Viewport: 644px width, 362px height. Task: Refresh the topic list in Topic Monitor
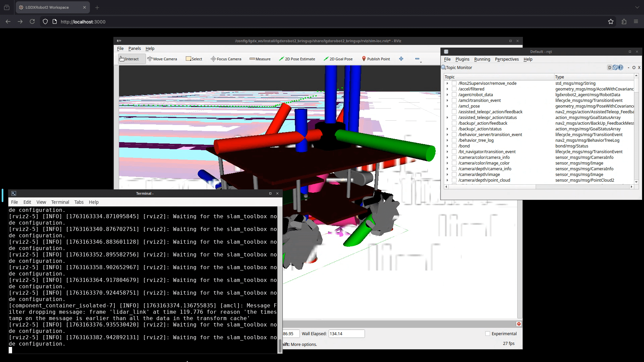pyautogui.click(x=615, y=67)
